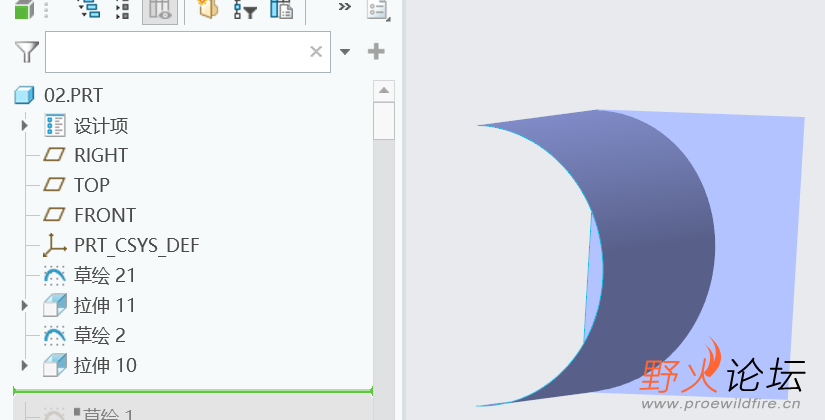This screenshot has width=825, height=420.
Task: Open the tree columns settings icon
Action: pos(281,9)
